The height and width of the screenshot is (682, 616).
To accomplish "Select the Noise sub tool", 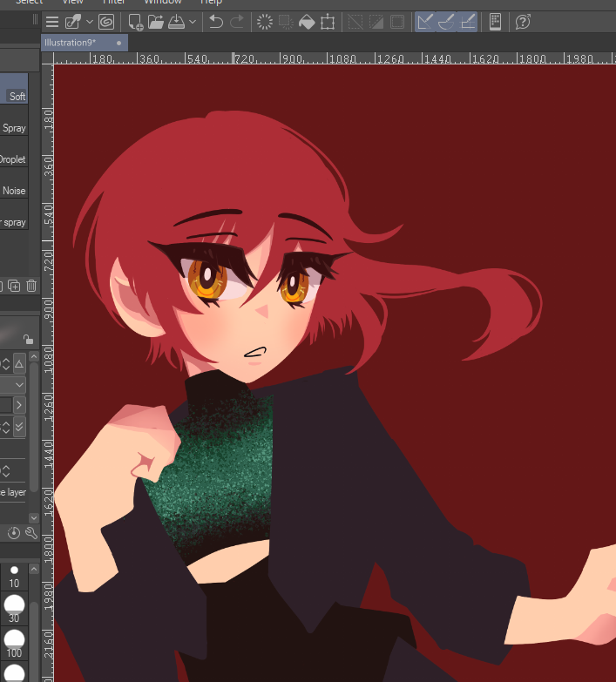I will click(14, 182).
